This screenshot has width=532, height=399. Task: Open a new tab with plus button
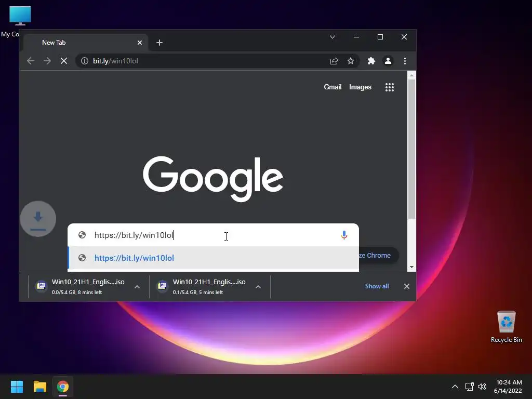[159, 43]
